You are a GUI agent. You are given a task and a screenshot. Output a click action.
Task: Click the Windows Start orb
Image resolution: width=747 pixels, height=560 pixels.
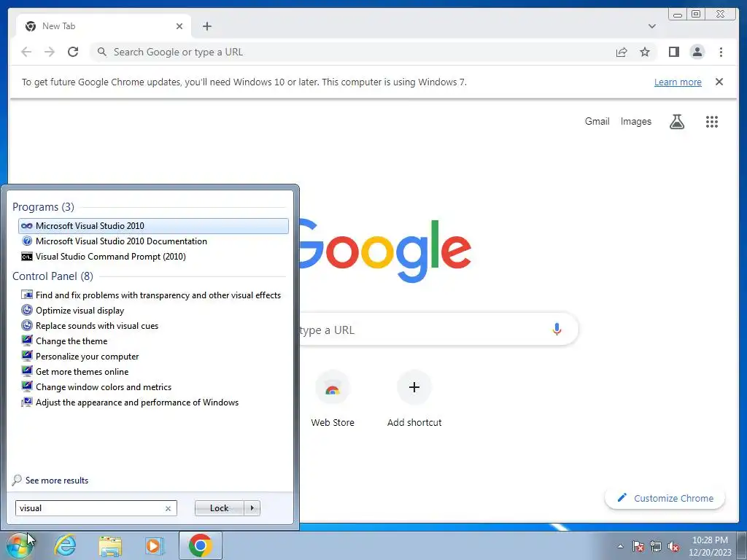pyautogui.click(x=20, y=545)
